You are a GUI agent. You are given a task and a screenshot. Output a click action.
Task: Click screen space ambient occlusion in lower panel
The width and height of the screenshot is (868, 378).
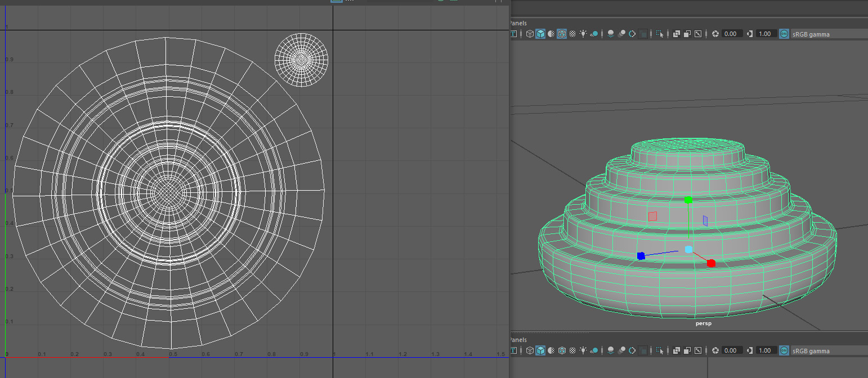click(x=611, y=350)
